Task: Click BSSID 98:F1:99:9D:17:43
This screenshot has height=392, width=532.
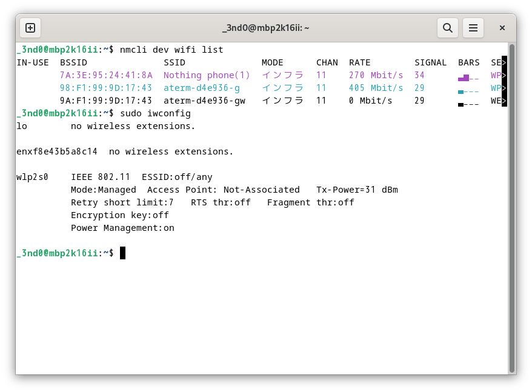Action: pyautogui.click(x=106, y=88)
